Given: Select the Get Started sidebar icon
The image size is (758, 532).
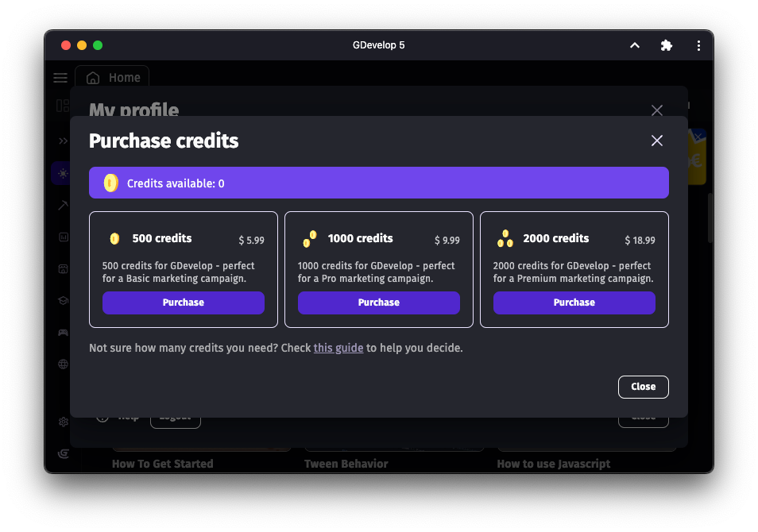Looking at the screenshot, I should tap(63, 173).
